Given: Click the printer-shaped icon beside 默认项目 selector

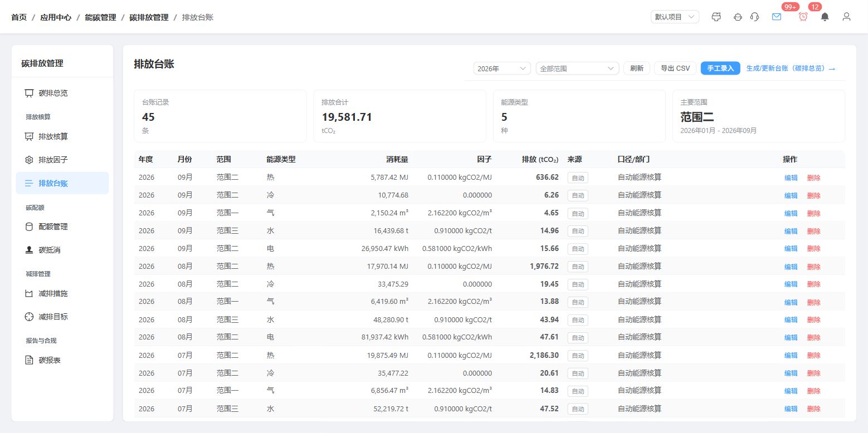Looking at the screenshot, I should tap(716, 17).
